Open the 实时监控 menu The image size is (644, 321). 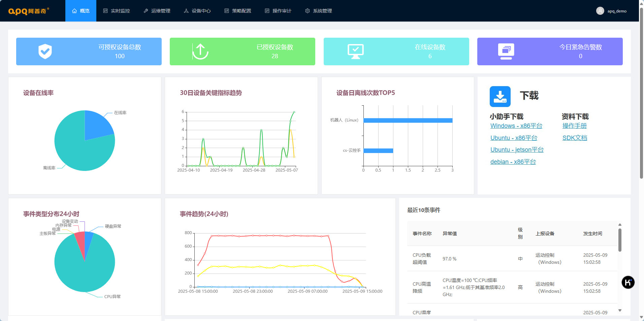(117, 11)
